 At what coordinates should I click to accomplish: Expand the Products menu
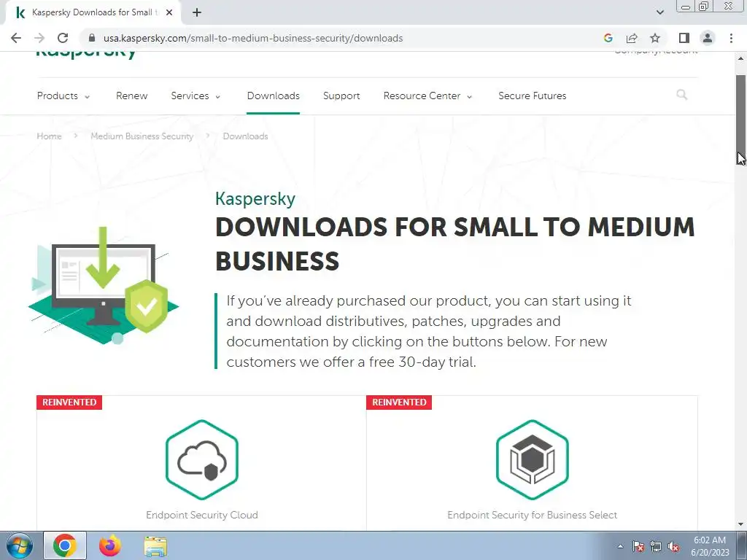[63, 96]
